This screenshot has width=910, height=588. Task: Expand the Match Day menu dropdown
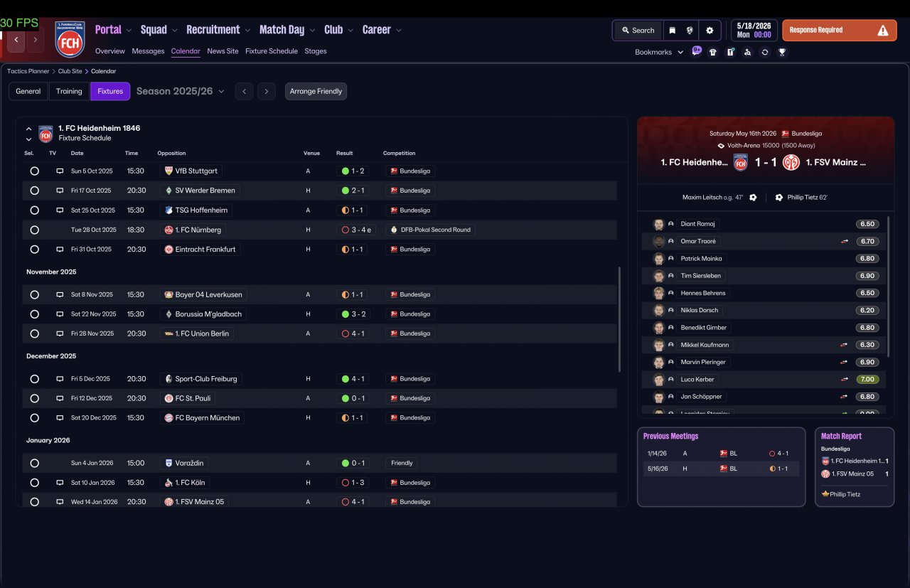coord(311,31)
